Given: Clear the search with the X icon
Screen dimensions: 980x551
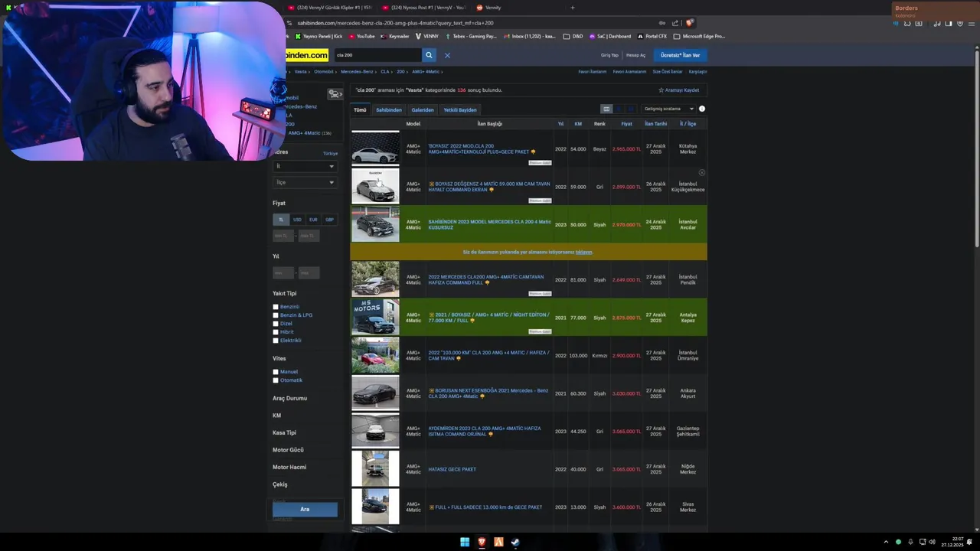Looking at the screenshot, I should pos(447,55).
